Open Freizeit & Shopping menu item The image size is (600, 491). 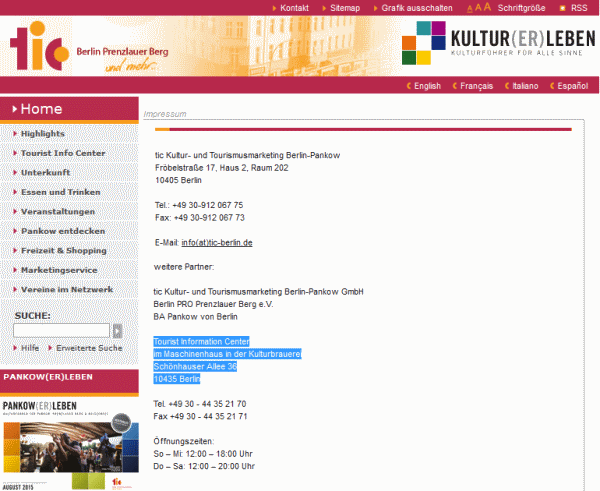pyautogui.click(x=64, y=251)
